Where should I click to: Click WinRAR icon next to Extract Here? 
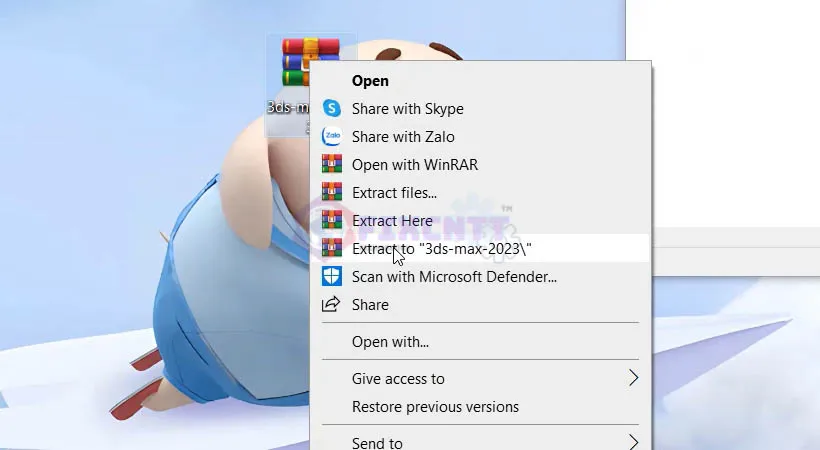coord(331,221)
